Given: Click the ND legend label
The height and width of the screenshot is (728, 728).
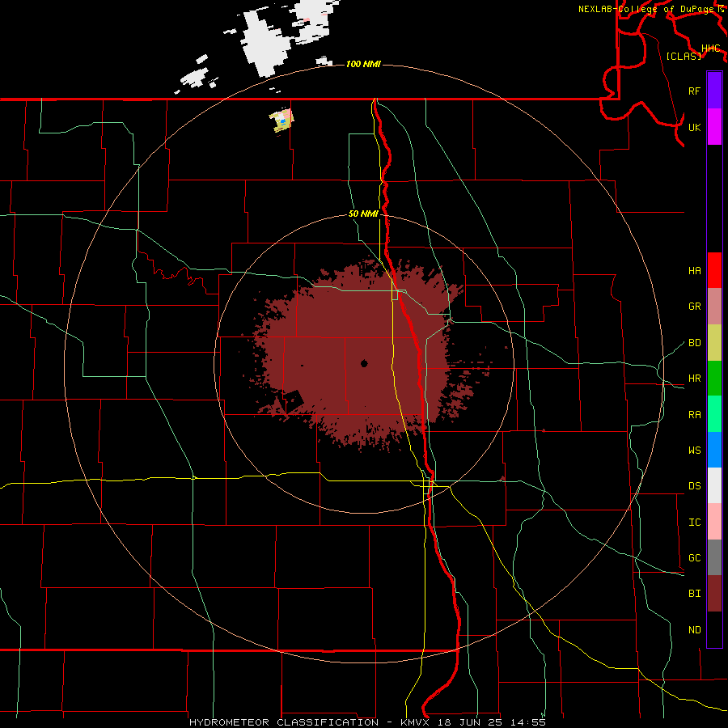Looking at the screenshot, I should coord(695,630).
